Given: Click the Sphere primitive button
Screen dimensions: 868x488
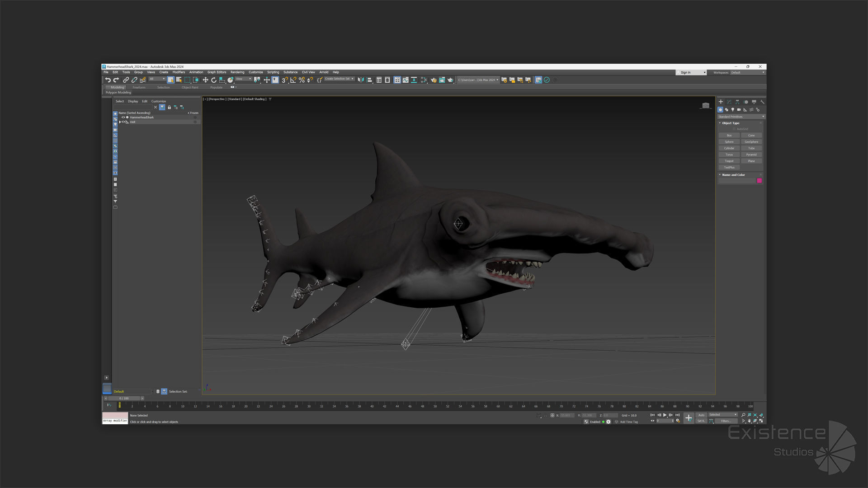Looking at the screenshot, I should coord(729,142).
